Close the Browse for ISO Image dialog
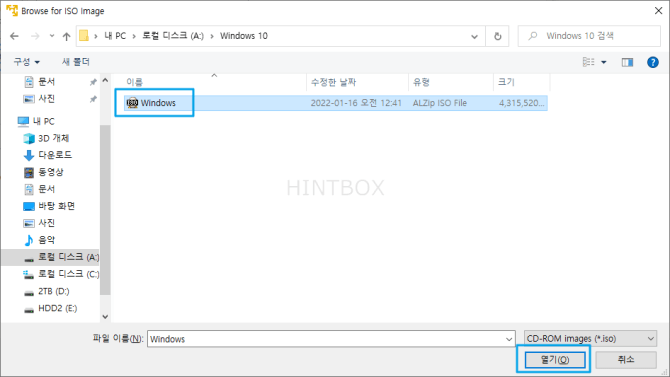Viewport: 670px width, 377px height. pos(658,11)
